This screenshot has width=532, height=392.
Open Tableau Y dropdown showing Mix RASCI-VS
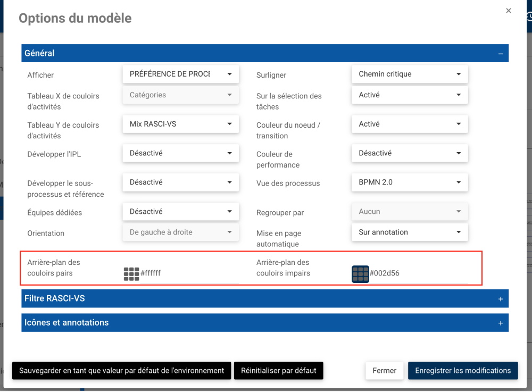[180, 124]
